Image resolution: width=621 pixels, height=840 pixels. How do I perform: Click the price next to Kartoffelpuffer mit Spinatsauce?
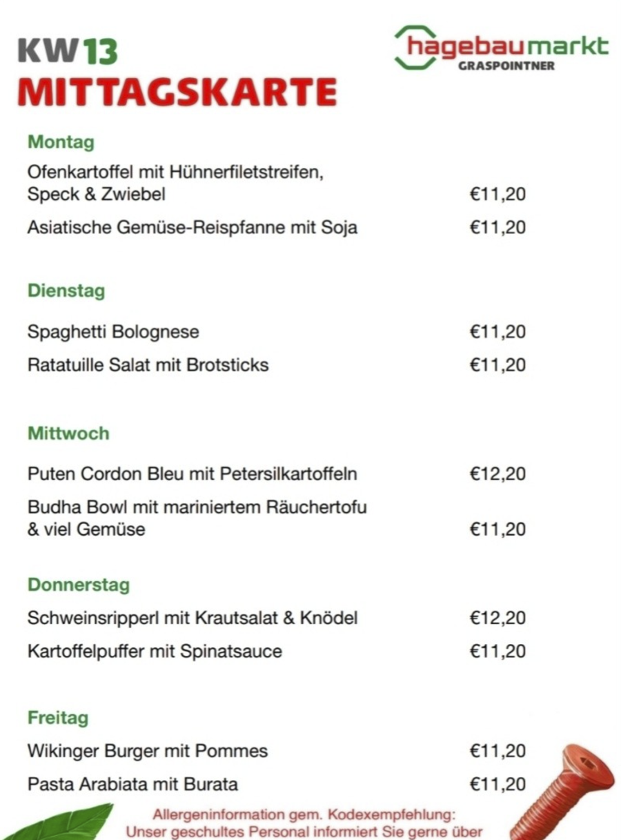[x=497, y=651]
